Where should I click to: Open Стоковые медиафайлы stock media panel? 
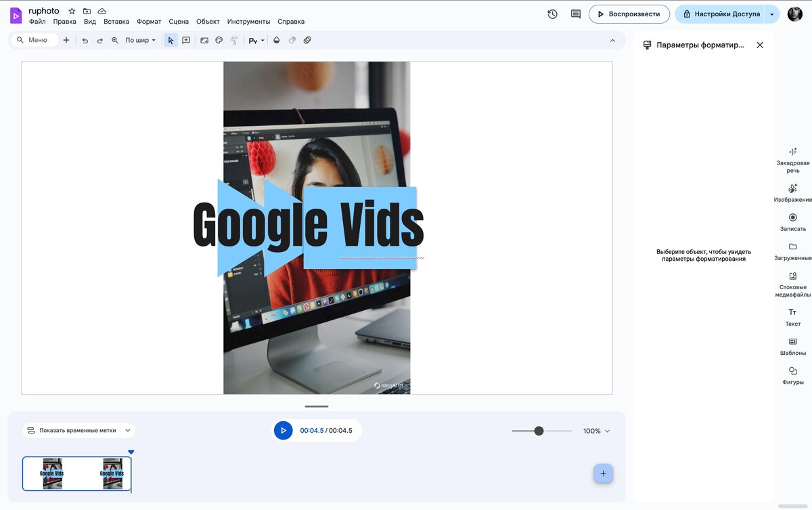pyautogui.click(x=792, y=284)
